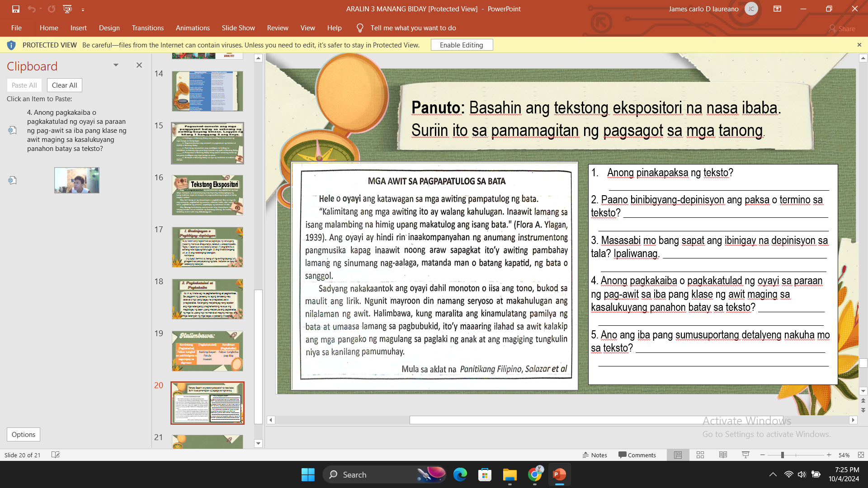This screenshot has width=868, height=488.
Task: Select slide 17 thumbnail
Action: point(208,247)
